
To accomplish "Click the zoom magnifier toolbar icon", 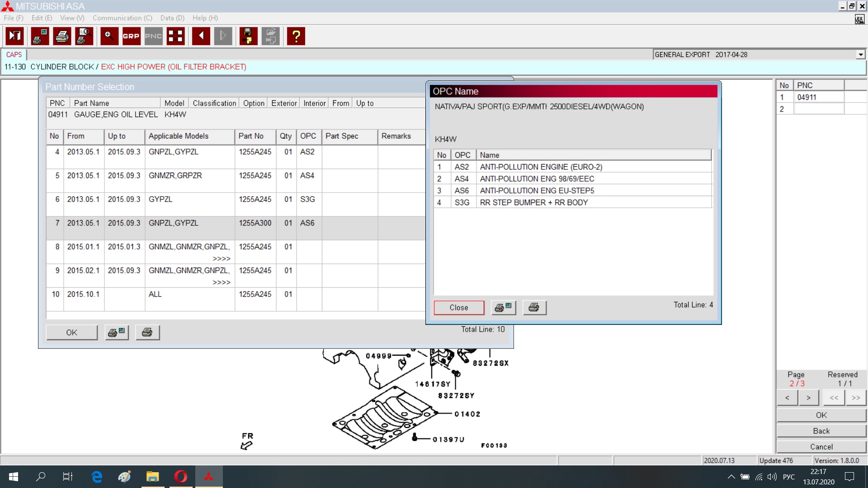I will tap(109, 36).
